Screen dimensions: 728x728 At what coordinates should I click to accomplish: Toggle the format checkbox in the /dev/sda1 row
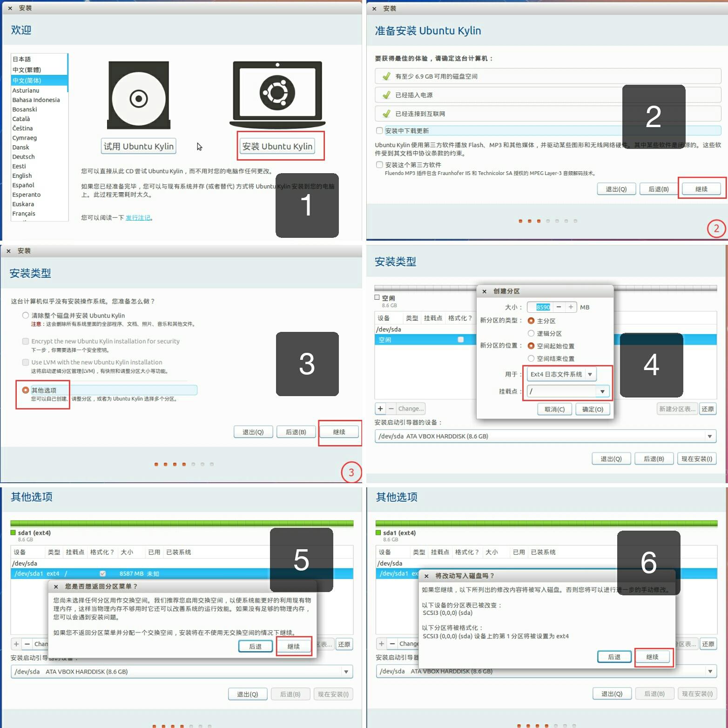[102, 573]
